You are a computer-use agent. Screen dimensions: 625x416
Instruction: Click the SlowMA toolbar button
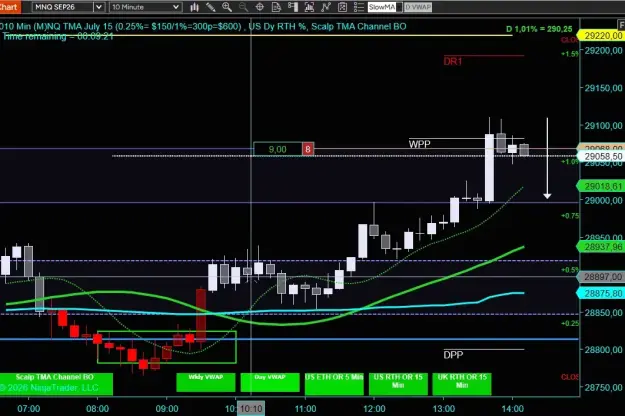point(382,7)
